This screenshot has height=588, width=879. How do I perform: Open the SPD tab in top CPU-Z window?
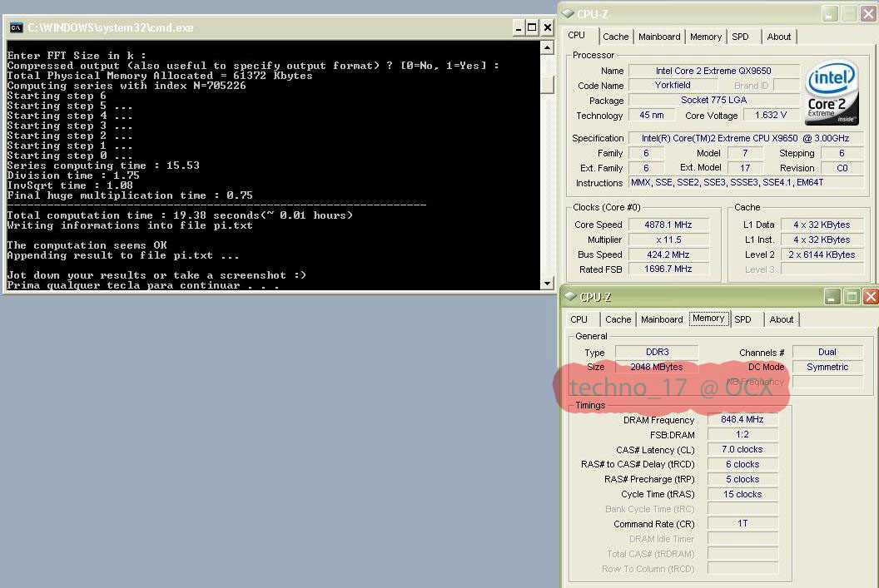coord(741,37)
